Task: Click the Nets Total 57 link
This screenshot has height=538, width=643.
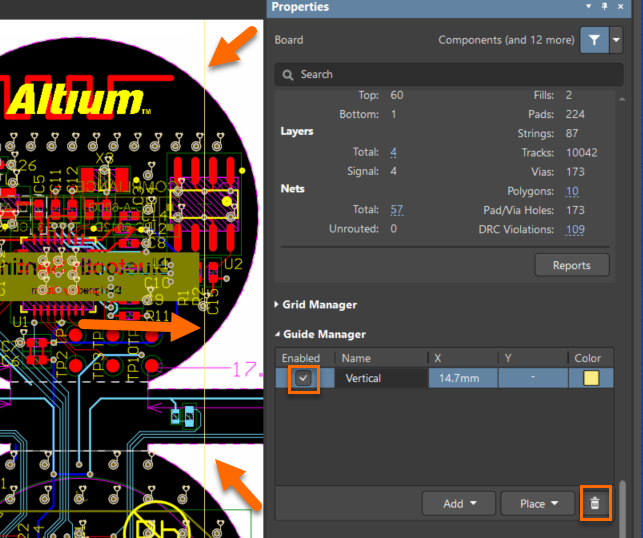Action: 396,210
